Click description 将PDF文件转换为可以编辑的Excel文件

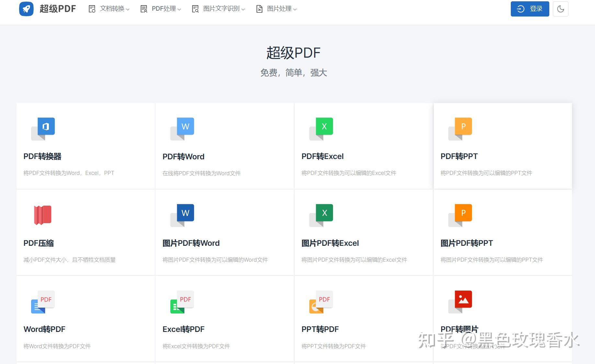click(349, 173)
